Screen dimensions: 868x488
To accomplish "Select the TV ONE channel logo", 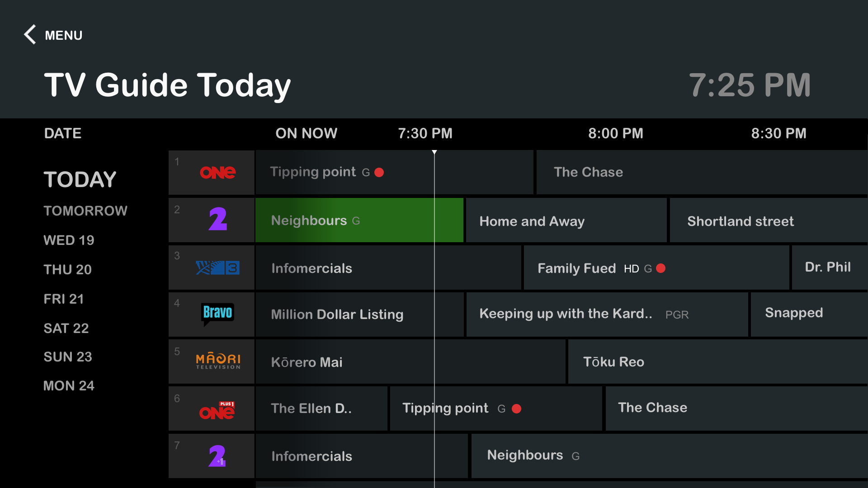I will pos(217,173).
